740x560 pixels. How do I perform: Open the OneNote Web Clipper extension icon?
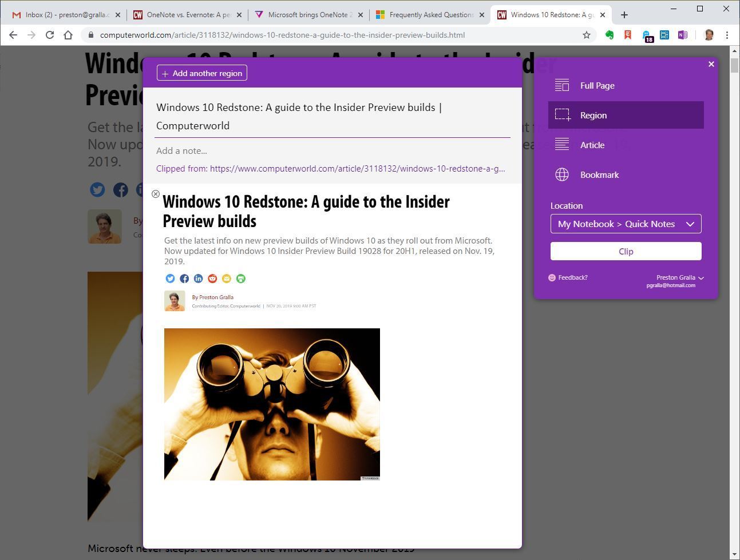coord(683,35)
